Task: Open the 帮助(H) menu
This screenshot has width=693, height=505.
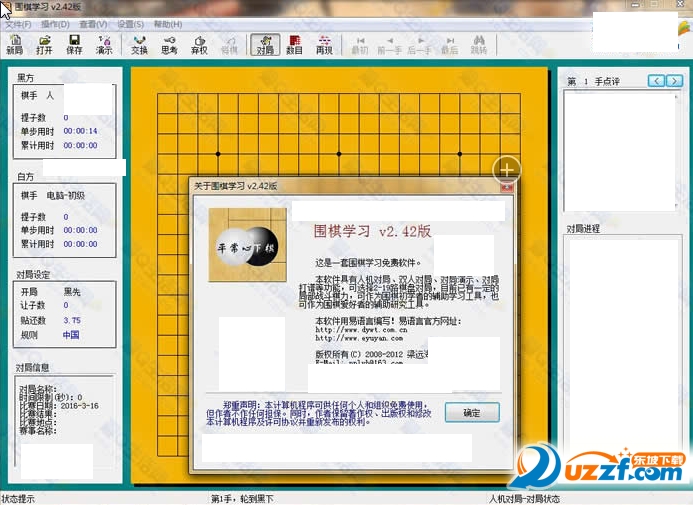Action: pos(164,23)
